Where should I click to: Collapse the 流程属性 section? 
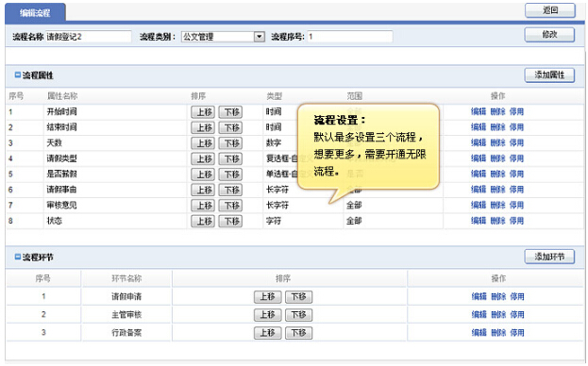[x=18, y=75]
